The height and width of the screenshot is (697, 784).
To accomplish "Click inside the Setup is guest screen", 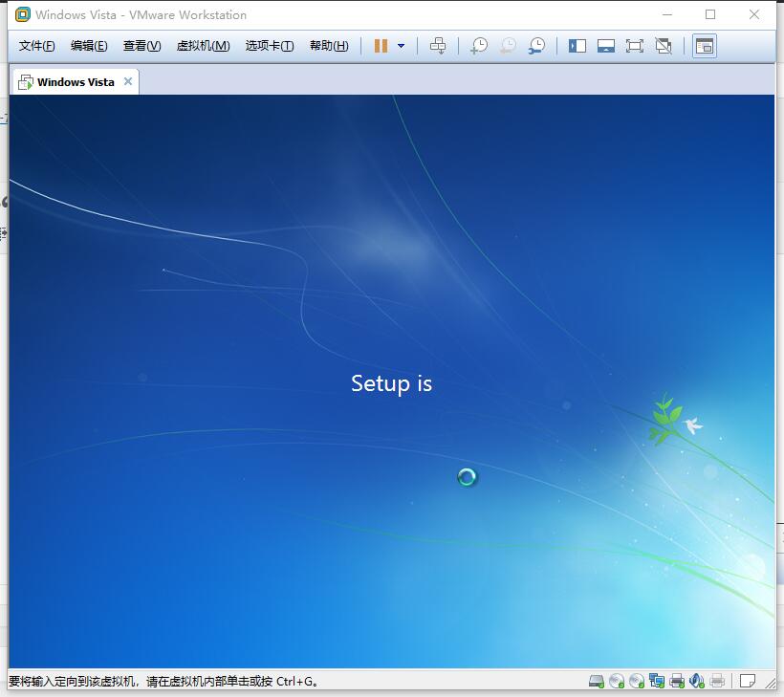I will point(392,381).
